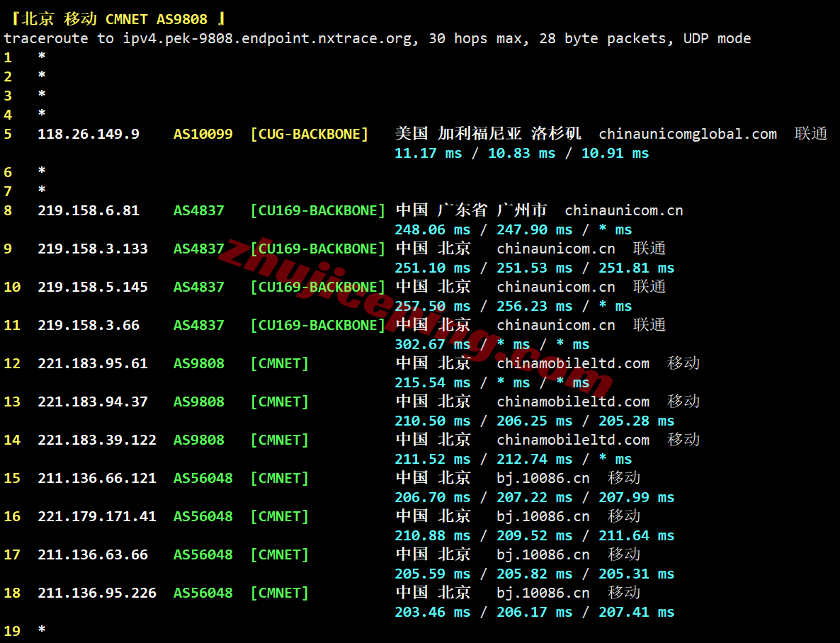
Task: Click chinamobileltd.com on the 221.183.39.122 row
Action: pos(573,440)
